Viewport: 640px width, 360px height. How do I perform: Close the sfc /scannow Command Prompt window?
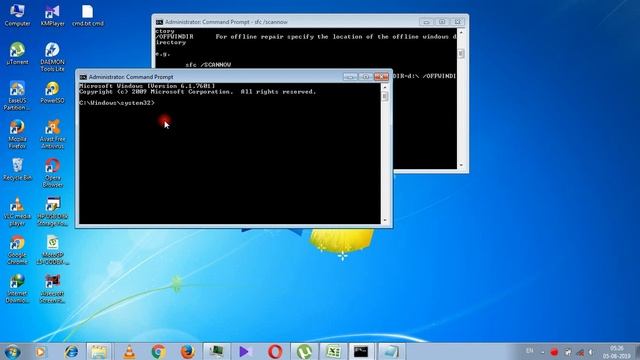[x=458, y=22]
